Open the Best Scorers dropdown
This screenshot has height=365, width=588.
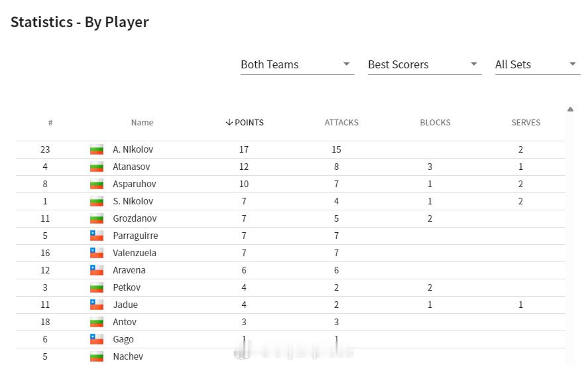424,64
